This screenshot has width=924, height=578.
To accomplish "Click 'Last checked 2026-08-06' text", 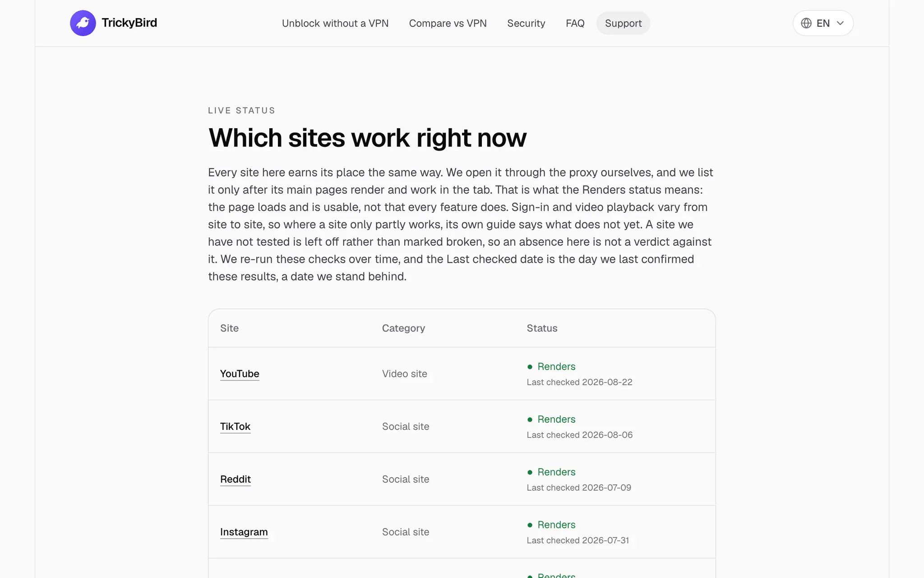I will [579, 435].
